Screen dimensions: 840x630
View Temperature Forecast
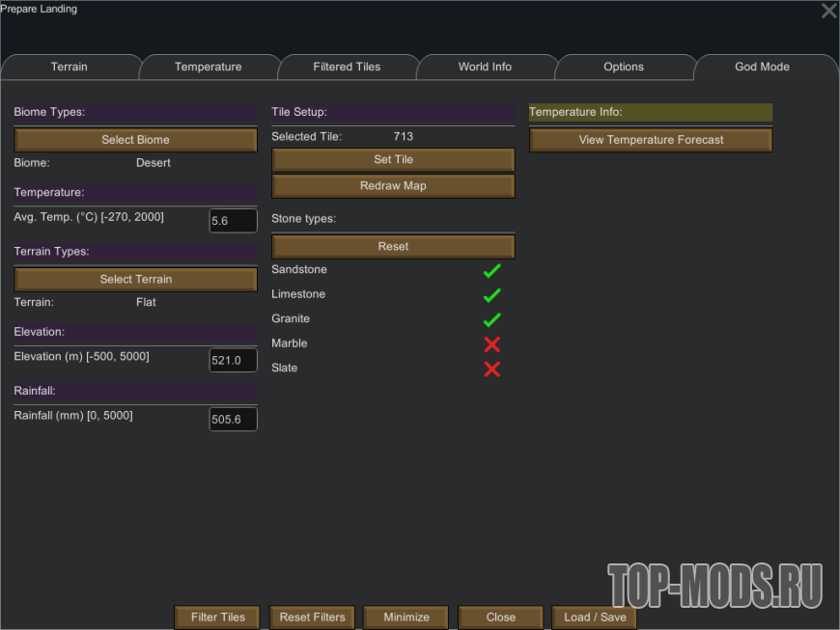click(651, 140)
